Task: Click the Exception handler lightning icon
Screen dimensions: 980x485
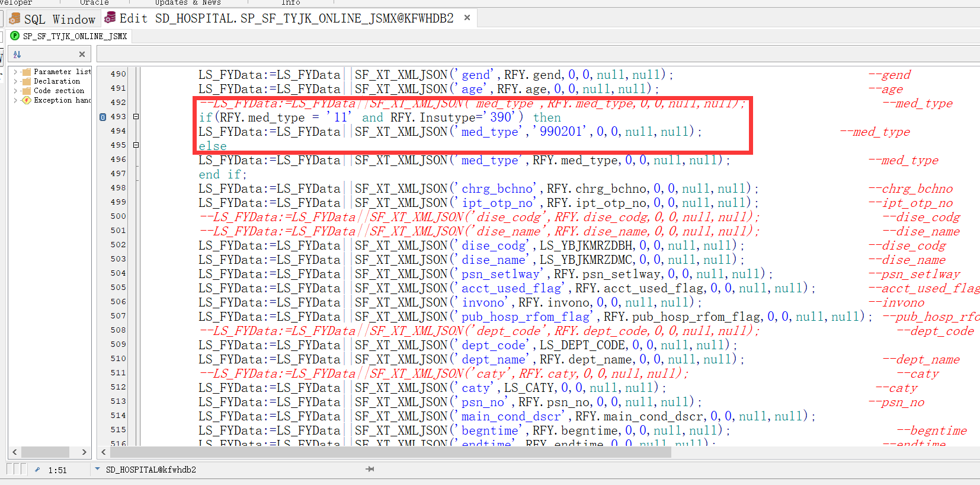Action: [x=26, y=100]
